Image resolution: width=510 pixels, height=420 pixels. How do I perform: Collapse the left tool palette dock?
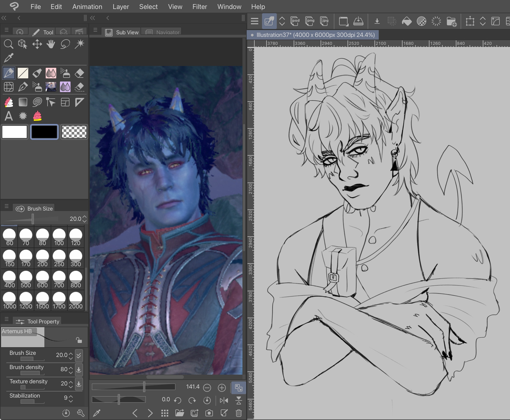point(4,18)
